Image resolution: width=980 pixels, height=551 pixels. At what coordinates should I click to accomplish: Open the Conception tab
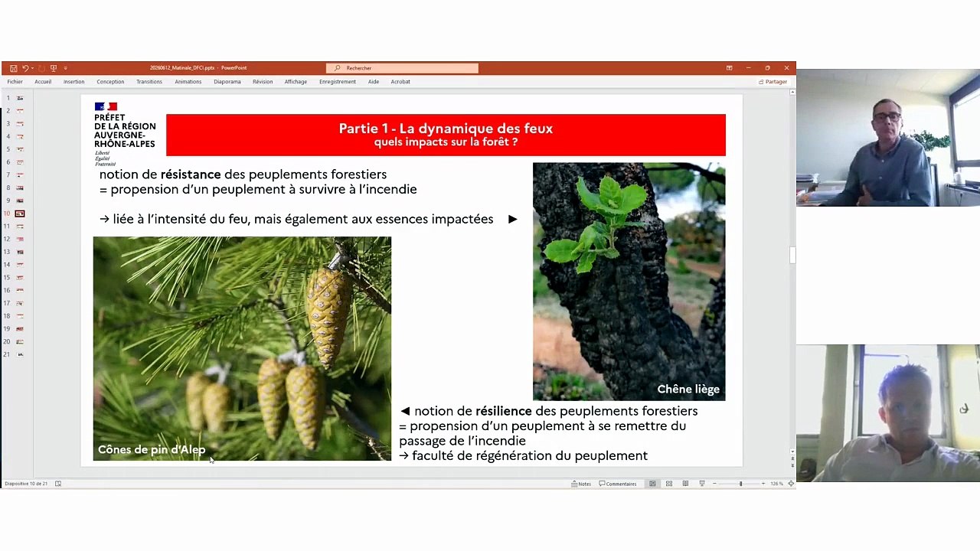pyautogui.click(x=110, y=82)
